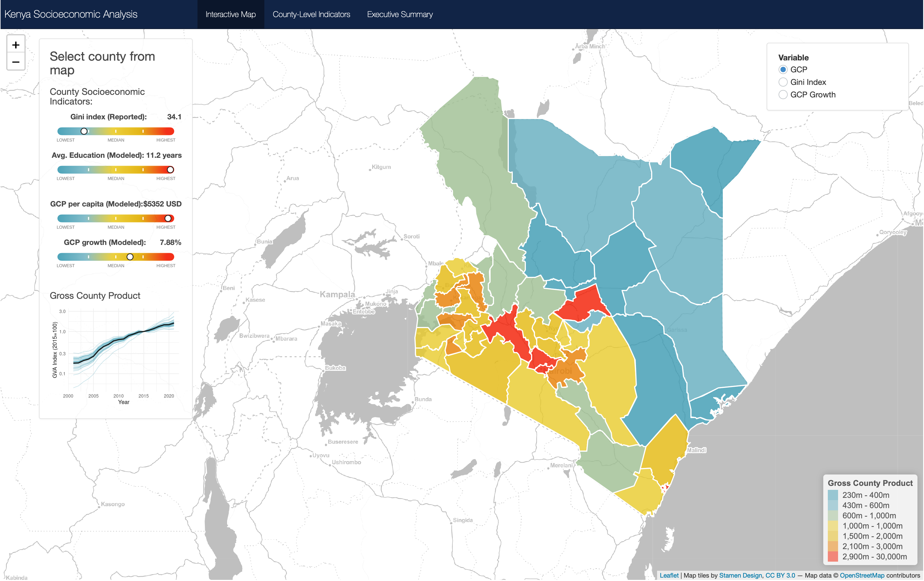This screenshot has width=924, height=581.
Task: Open the County-Level Indicators tab
Action: (x=312, y=14)
